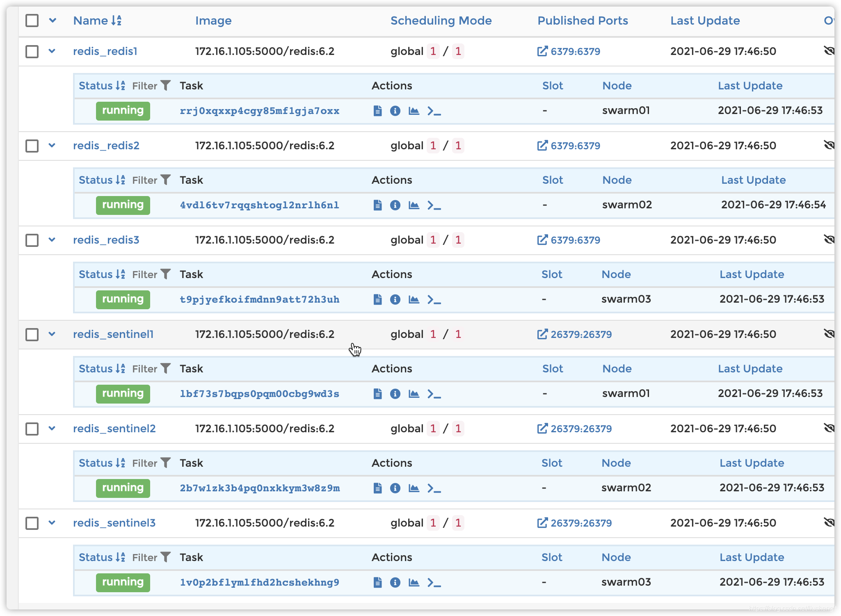Select the redis_sentinel2 service checkbox
The width and height of the screenshot is (841, 616).
32,429
